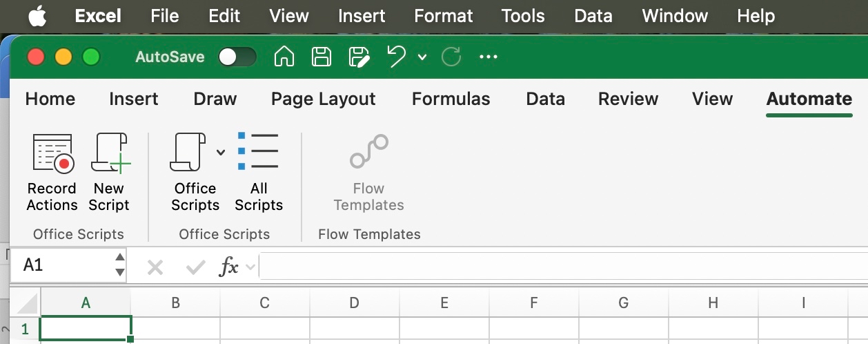Go to the Home icon in title bar
The height and width of the screenshot is (344, 868).
coord(284,57)
